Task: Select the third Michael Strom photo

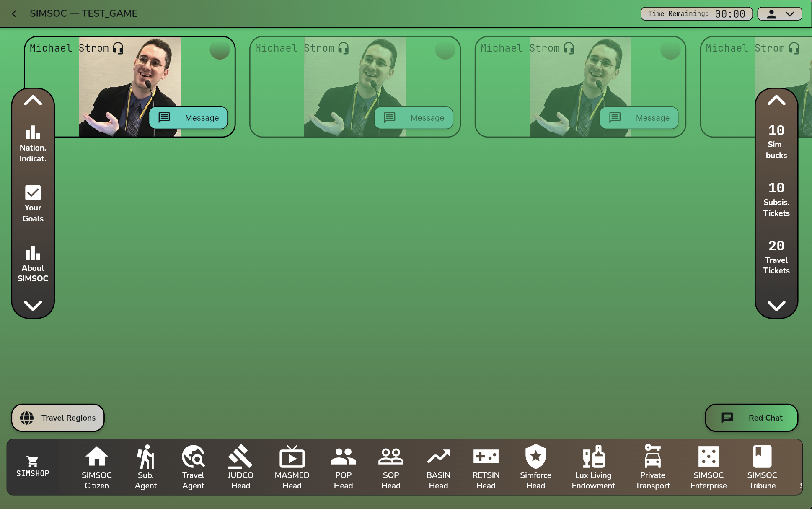Action: (580, 87)
